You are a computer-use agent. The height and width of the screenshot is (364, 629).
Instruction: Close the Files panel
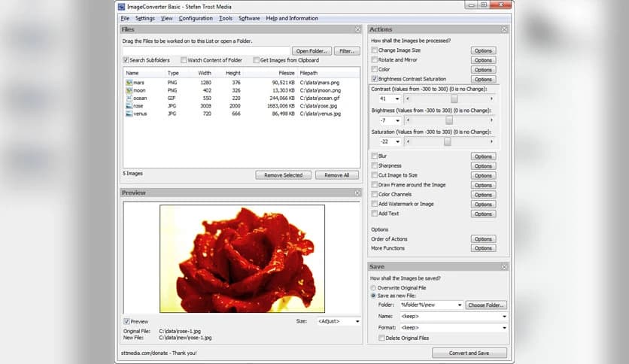(x=357, y=29)
